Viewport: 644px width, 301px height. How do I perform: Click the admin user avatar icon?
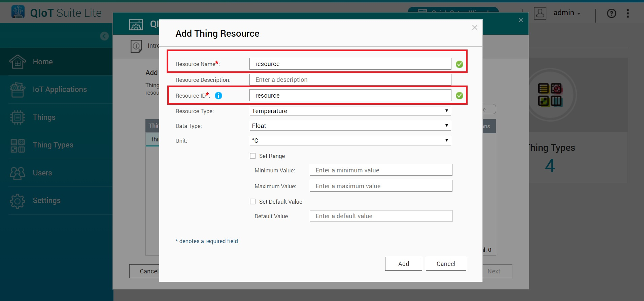click(540, 13)
